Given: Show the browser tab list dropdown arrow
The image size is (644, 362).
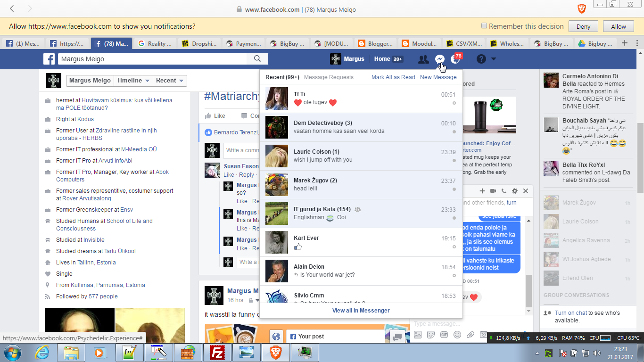Looking at the screenshot, I should point(636,43).
